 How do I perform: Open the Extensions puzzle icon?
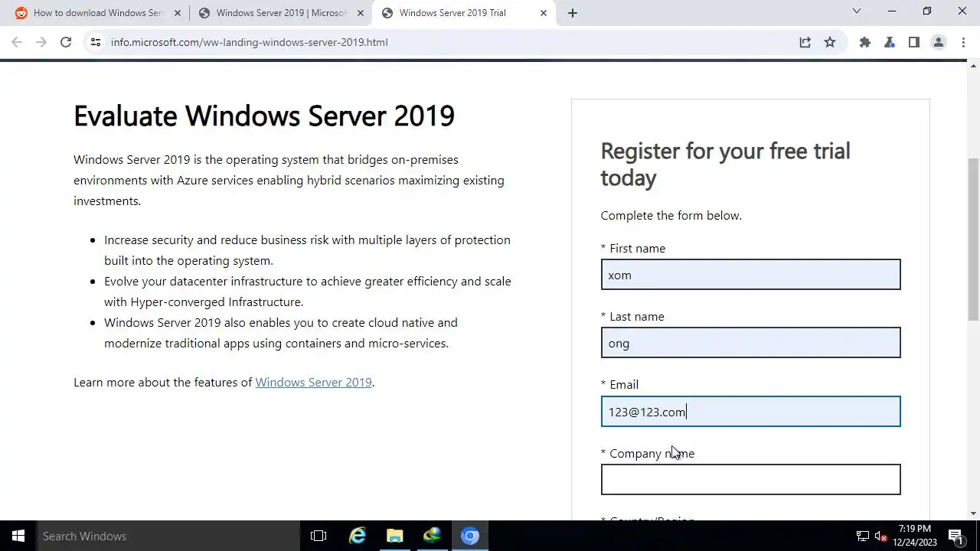pos(865,42)
